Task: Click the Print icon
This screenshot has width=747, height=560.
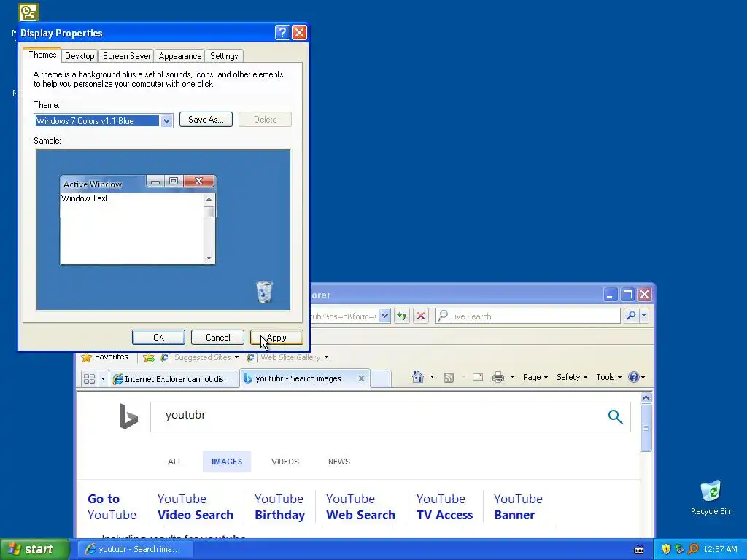Action: click(498, 377)
